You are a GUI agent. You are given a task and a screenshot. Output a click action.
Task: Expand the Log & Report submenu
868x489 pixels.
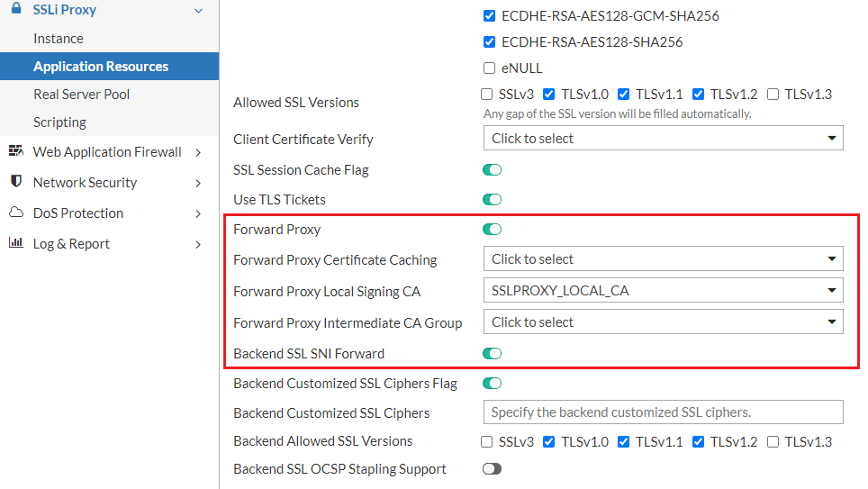[x=198, y=244]
